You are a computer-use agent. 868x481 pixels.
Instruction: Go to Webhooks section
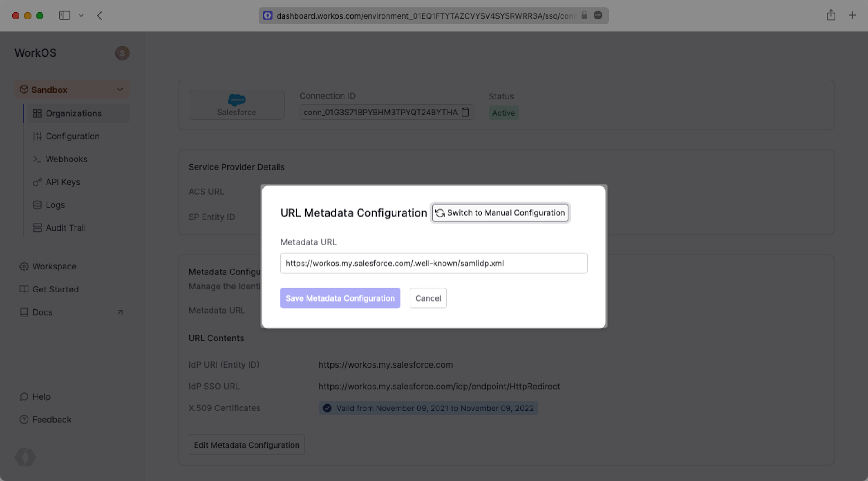click(x=66, y=159)
